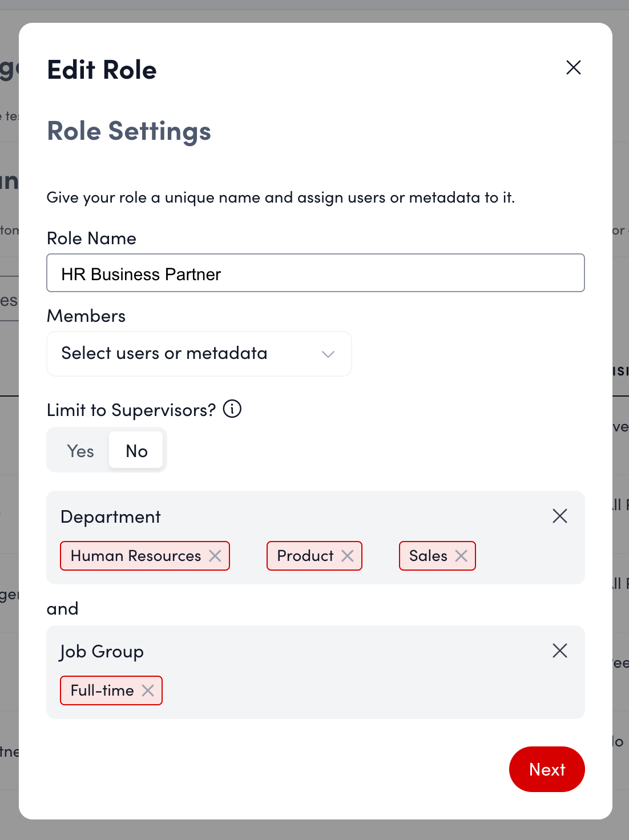This screenshot has height=840, width=629.
Task: Close the Edit Role dialog
Action: [x=573, y=67]
